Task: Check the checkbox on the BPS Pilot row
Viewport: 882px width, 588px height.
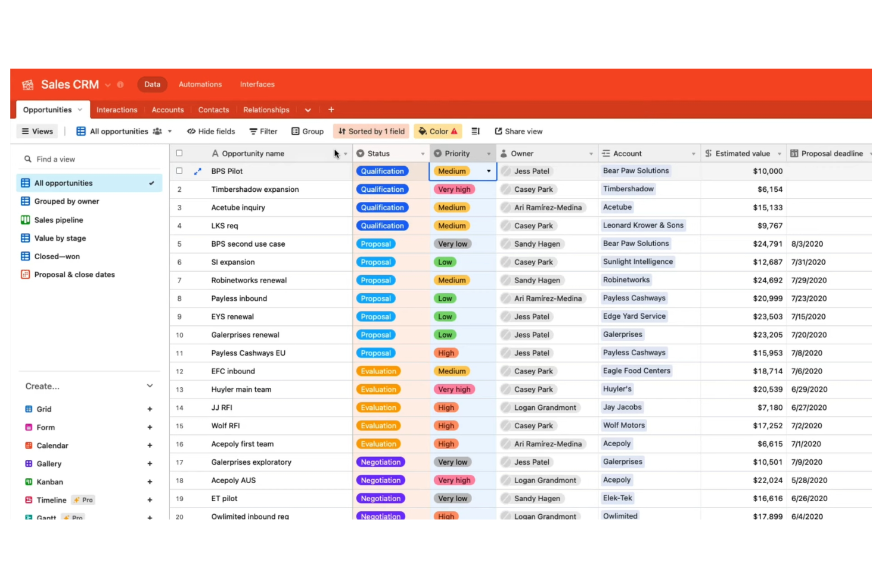Action: coord(179,171)
